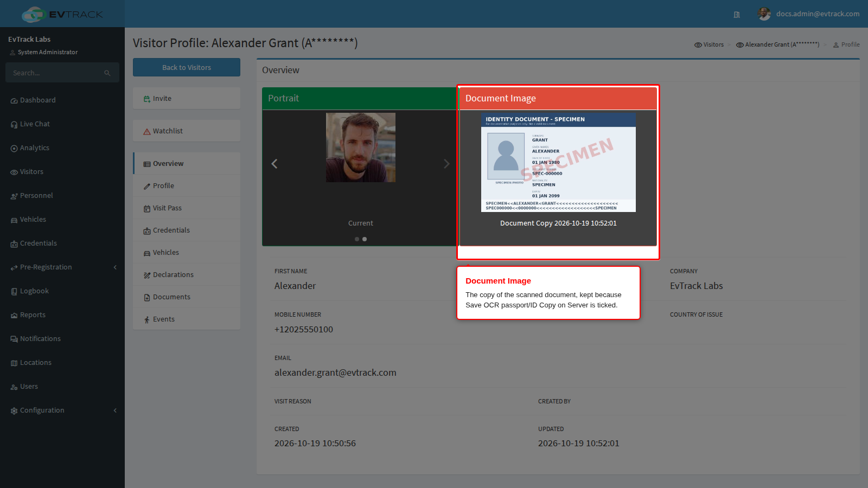Select Overview tab in profile menu
Image resolution: width=868 pixels, height=488 pixels.
[x=187, y=163]
